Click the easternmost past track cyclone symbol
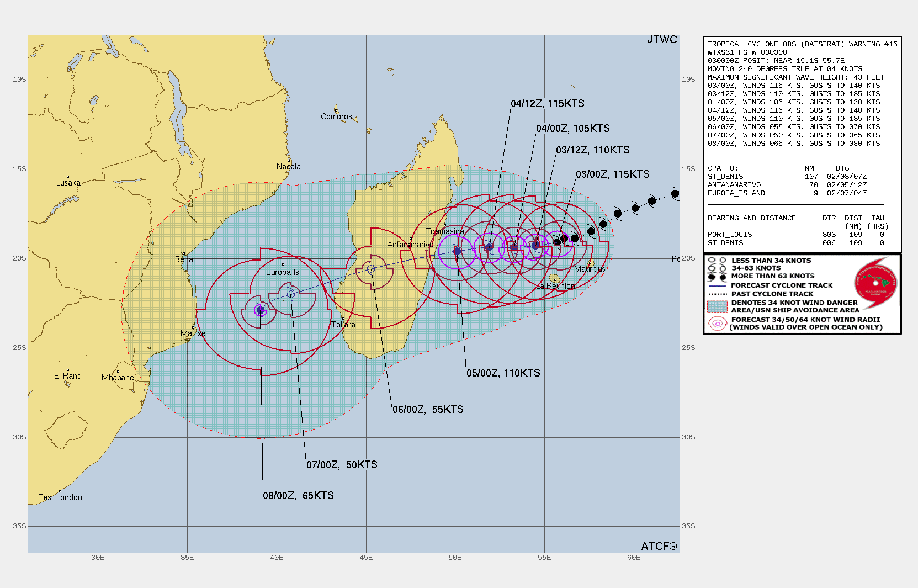The image size is (918, 588). (x=675, y=194)
